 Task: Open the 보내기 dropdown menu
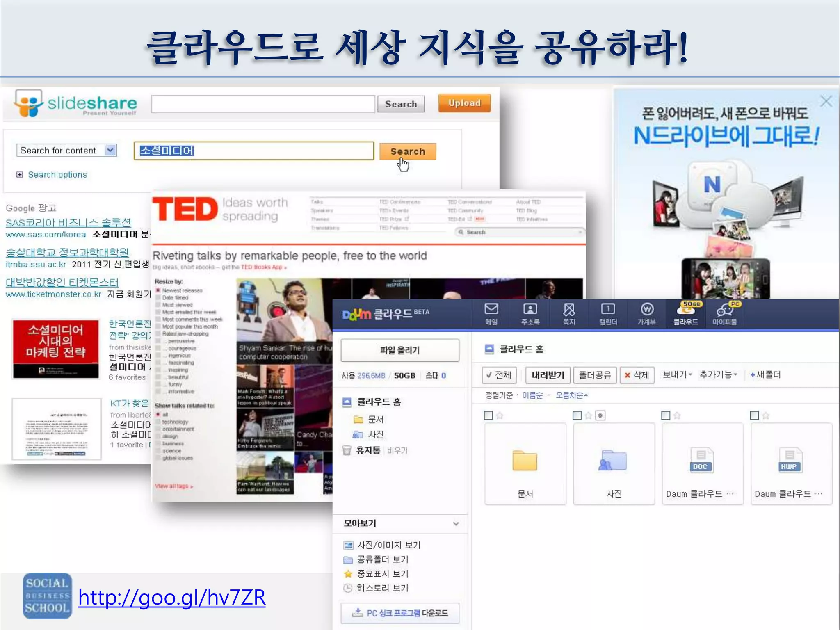[678, 374]
